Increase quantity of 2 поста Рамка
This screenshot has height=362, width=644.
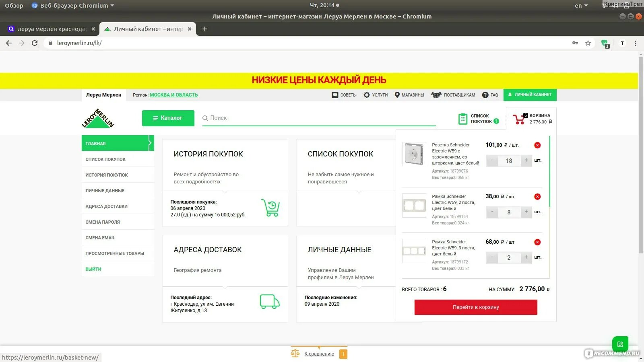(x=526, y=212)
